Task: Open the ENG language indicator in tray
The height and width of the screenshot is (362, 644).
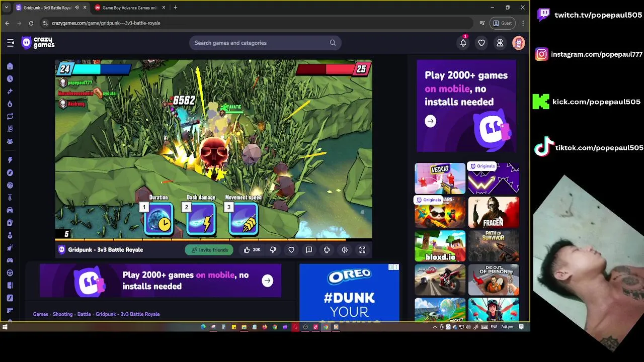Action: (x=494, y=327)
